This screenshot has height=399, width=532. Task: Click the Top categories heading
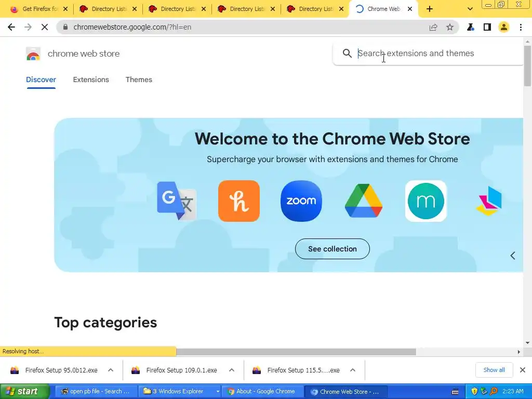[x=105, y=323]
